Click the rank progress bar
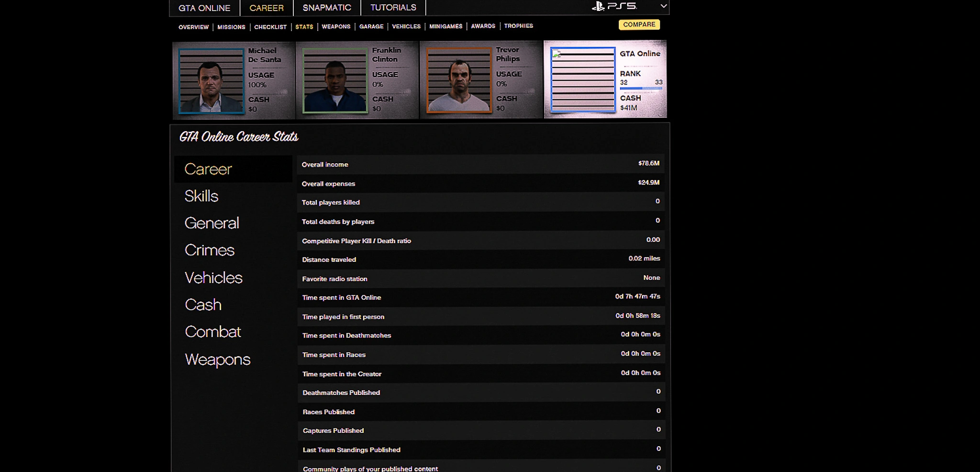This screenshot has width=980, height=472. coord(641,89)
